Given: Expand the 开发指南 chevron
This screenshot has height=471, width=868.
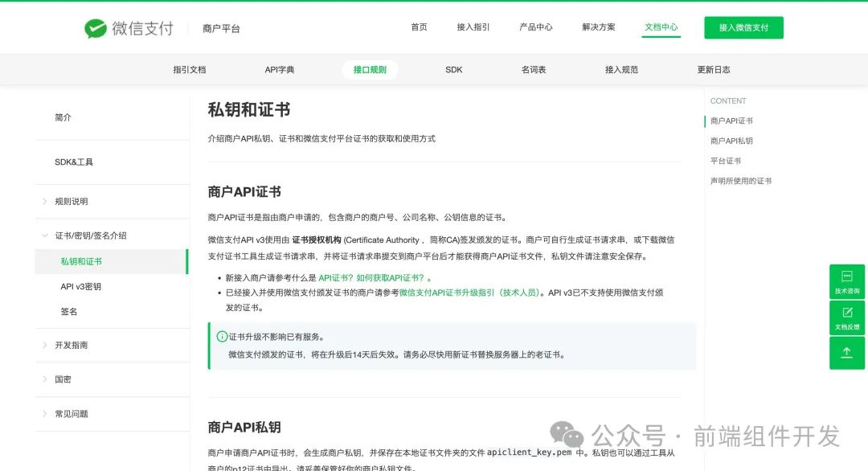Looking at the screenshot, I should point(45,345).
